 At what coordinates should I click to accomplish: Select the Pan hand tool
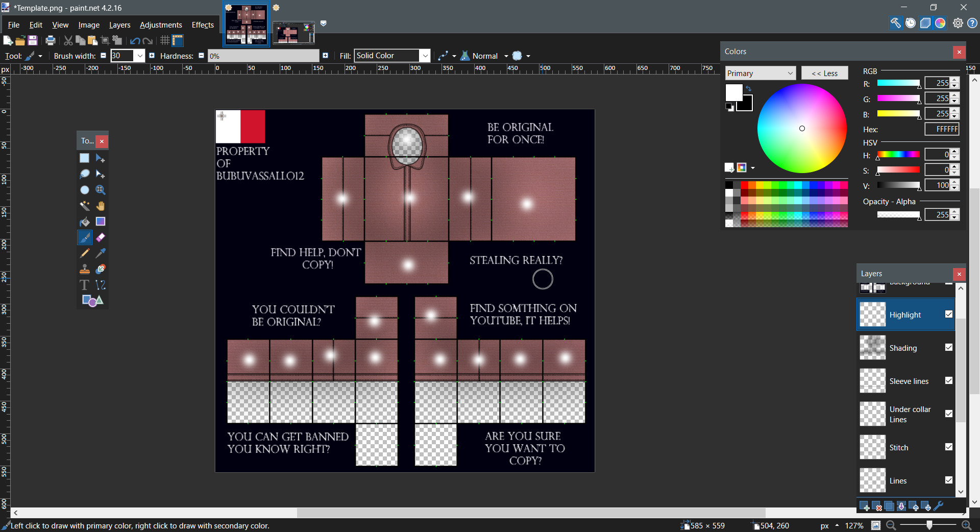[101, 206]
